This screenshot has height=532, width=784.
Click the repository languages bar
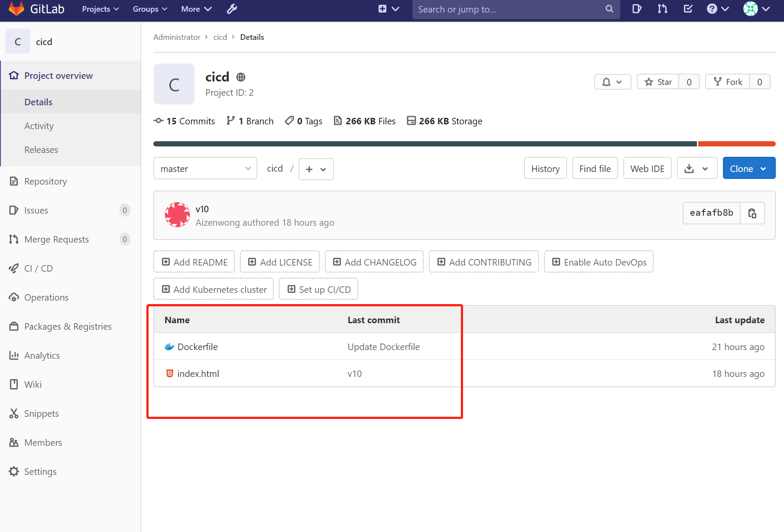pyautogui.click(x=464, y=144)
